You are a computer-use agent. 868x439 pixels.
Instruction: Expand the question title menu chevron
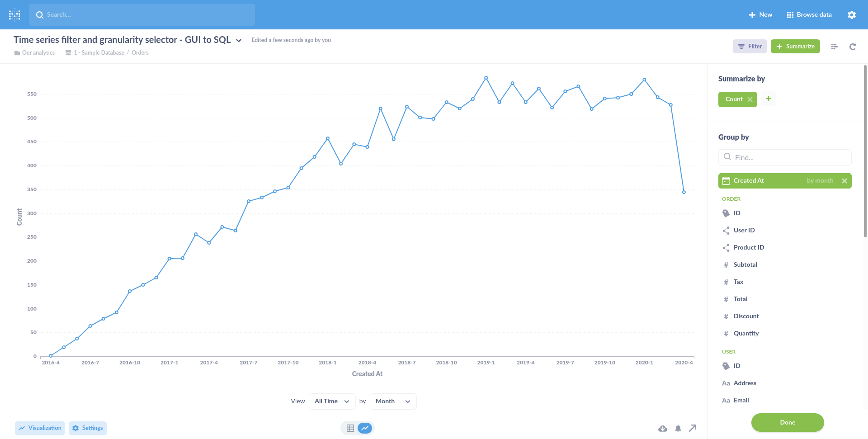tap(239, 41)
